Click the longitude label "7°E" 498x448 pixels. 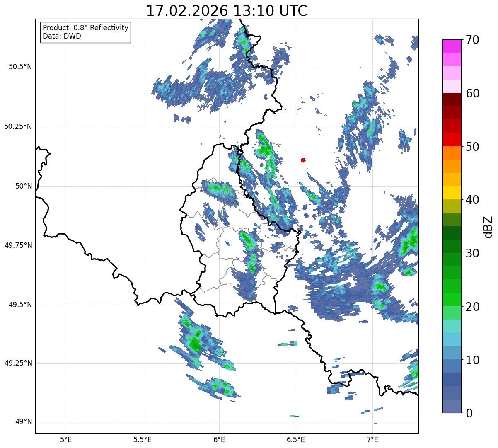[372, 439]
